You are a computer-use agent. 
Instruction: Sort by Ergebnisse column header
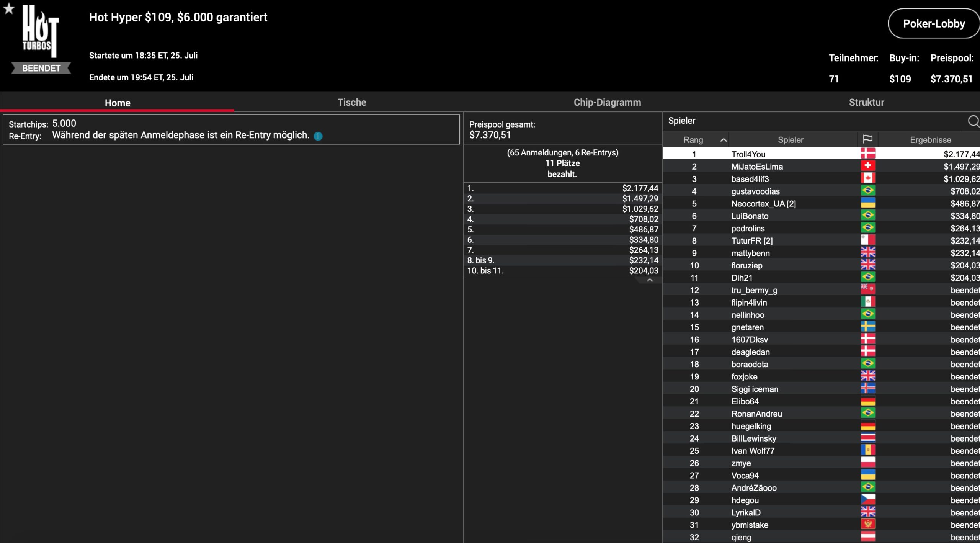click(x=930, y=140)
